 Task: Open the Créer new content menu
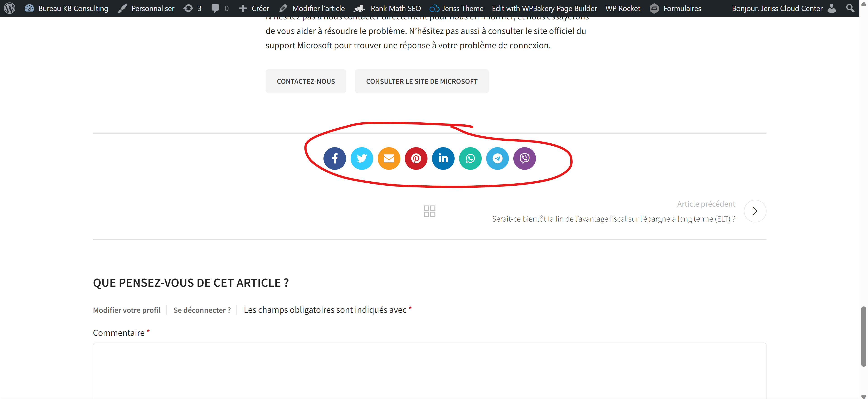click(x=254, y=8)
